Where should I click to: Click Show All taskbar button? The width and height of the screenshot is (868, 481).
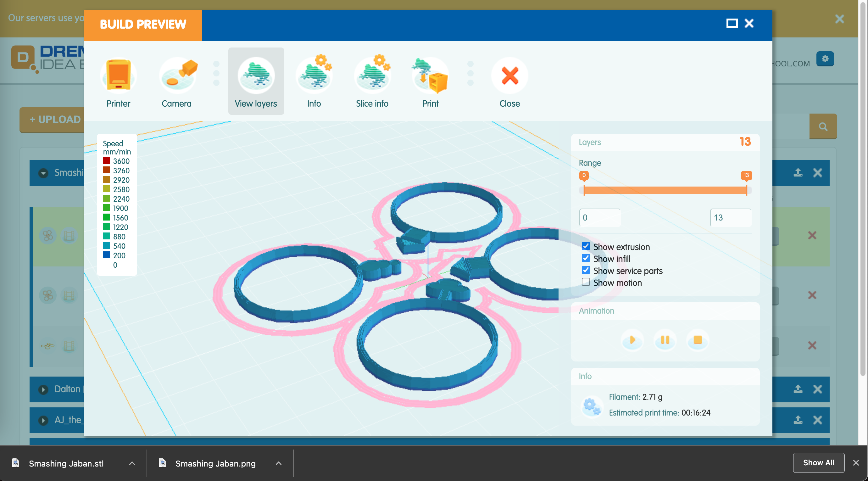pyautogui.click(x=818, y=463)
